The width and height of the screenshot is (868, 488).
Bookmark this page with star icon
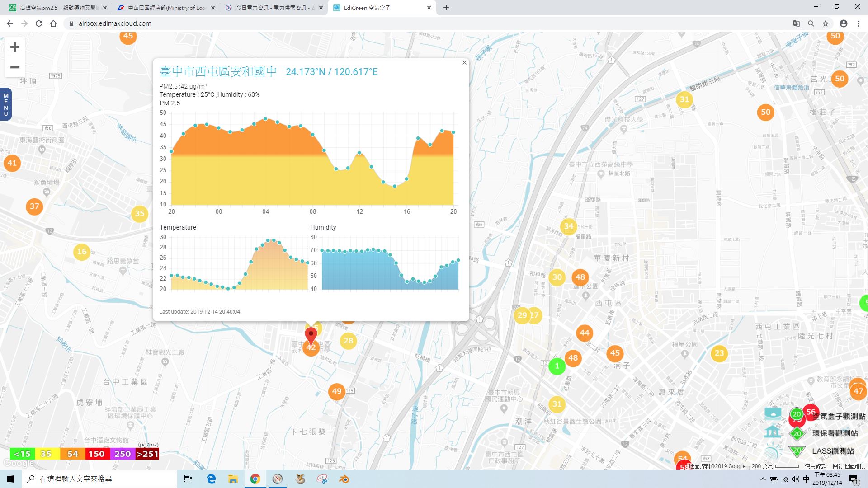click(x=826, y=23)
